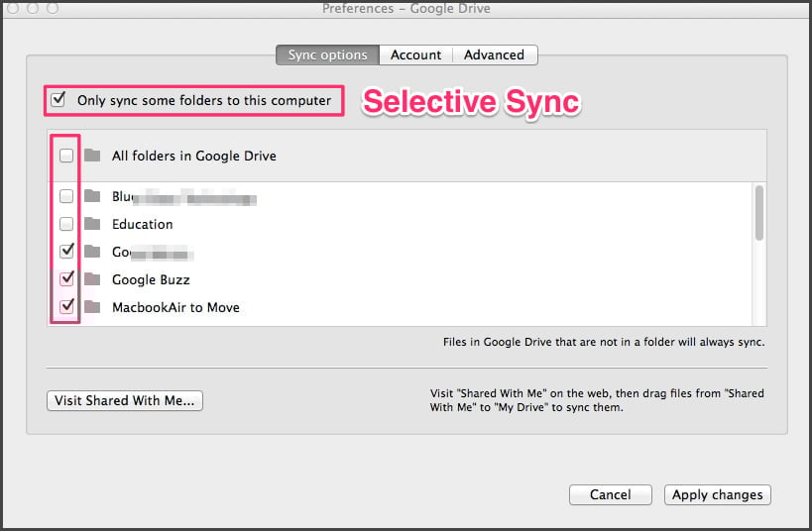The image size is (812, 531).
Task: Select the MacbookAir to Move name
Action: [x=175, y=307]
